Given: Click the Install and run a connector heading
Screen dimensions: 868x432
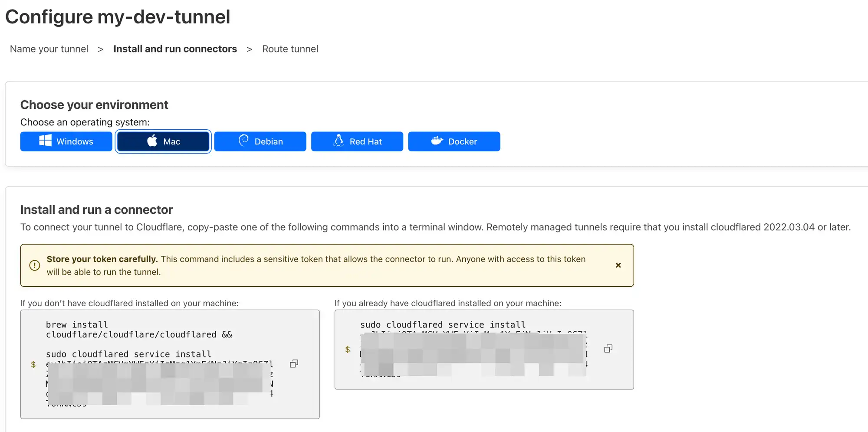Looking at the screenshot, I should 96,209.
